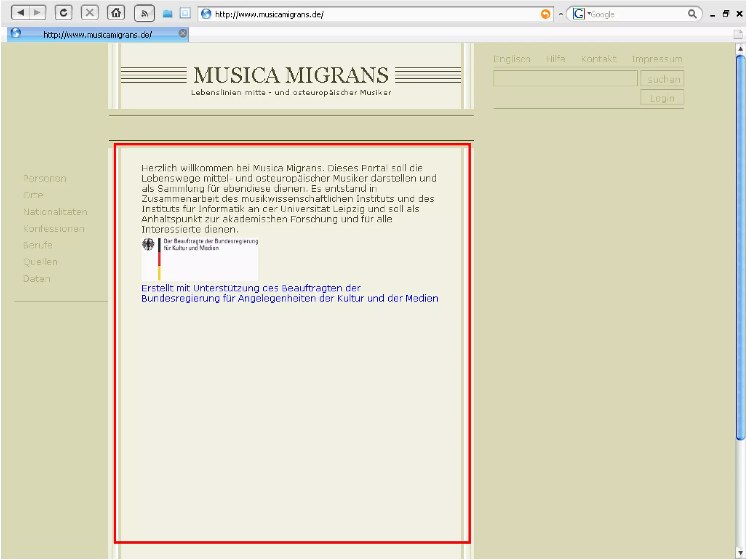This screenshot has height=560, width=747.
Task: Expand the small arrow beside the address bar
Action: point(561,14)
